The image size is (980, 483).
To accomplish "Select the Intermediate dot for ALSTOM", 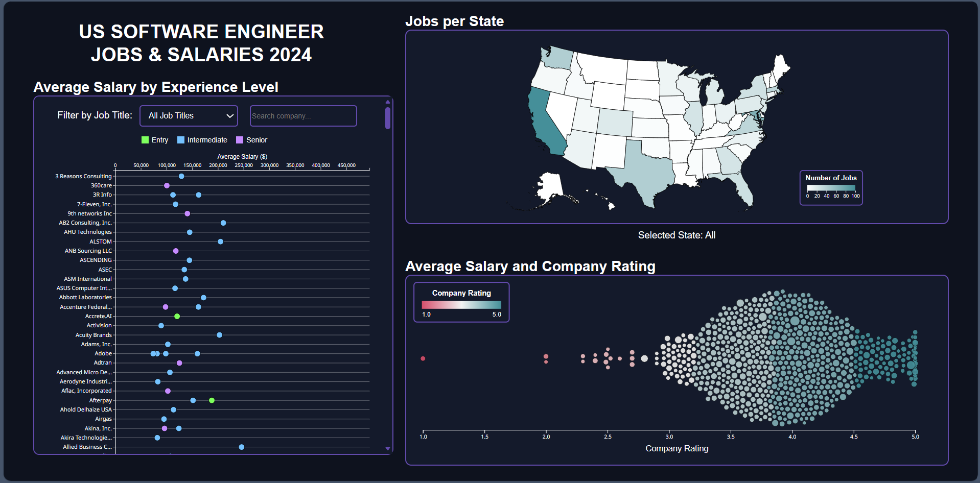I will 220,241.
